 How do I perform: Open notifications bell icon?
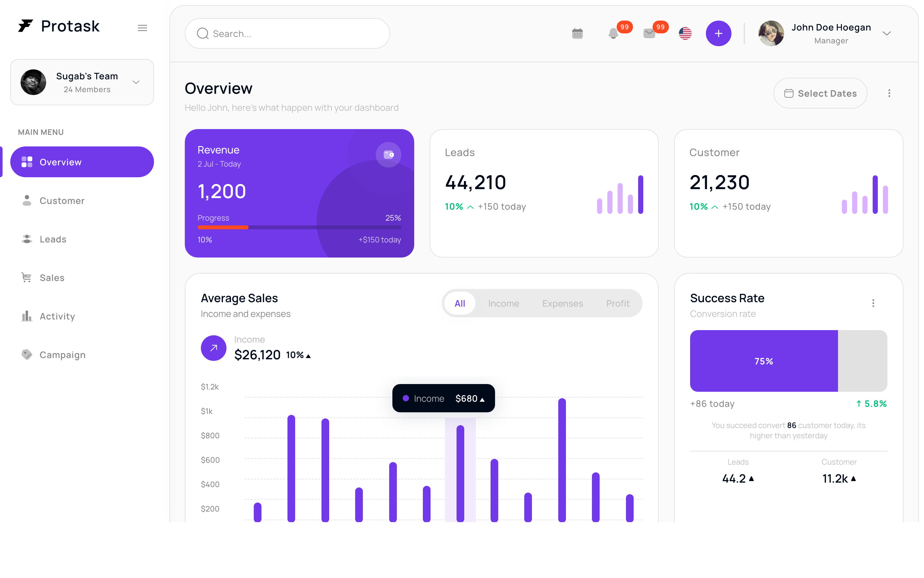(x=613, y=34)
